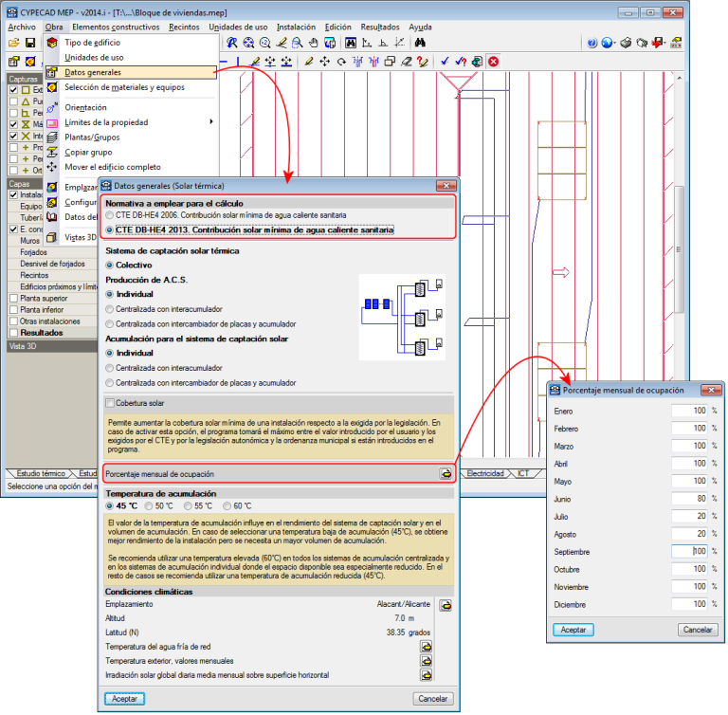Open the Emplazamiento selection icon

[445, 604]
